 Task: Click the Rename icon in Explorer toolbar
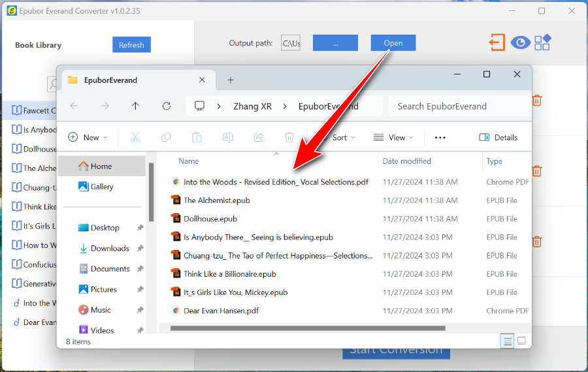point(227,138)
